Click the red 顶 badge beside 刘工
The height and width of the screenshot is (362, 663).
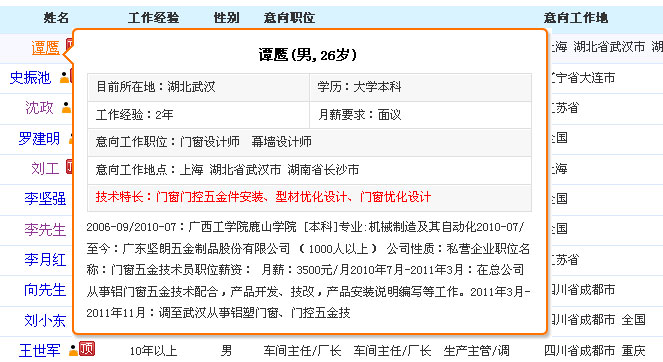(x=70, y=167)
